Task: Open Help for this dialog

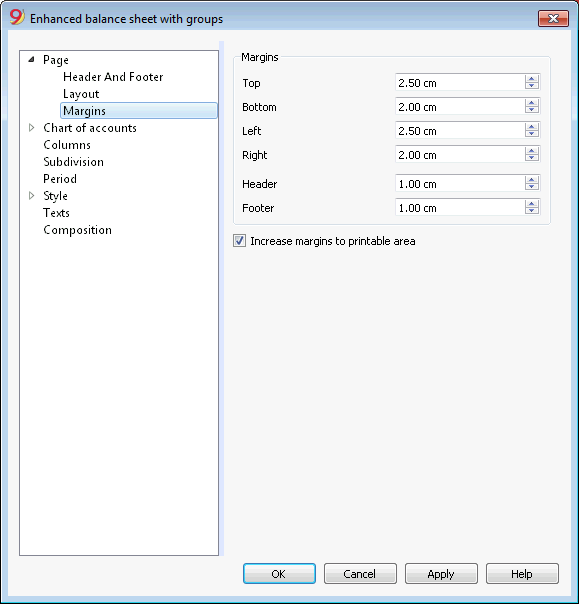Action: [522, 574]
